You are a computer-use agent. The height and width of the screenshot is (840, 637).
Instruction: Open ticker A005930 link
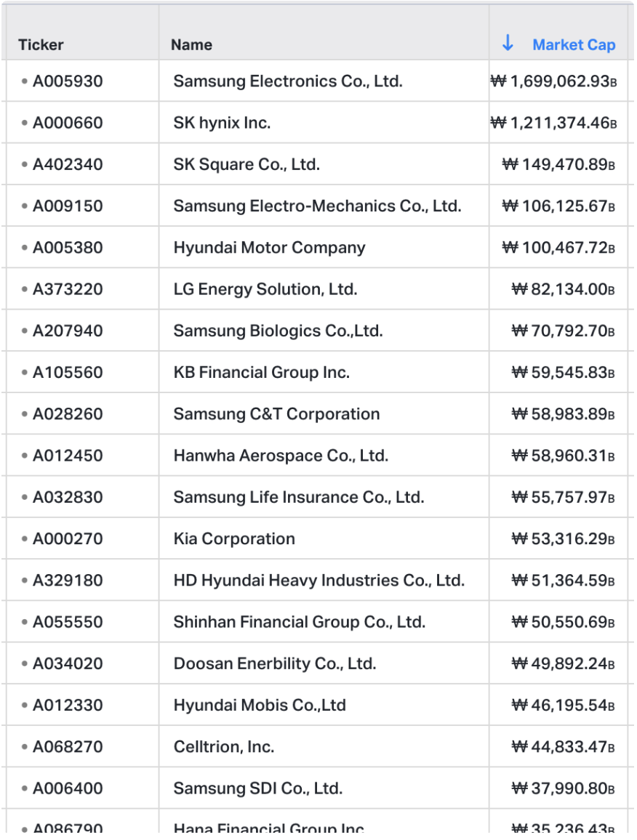(x=68, y=81)
